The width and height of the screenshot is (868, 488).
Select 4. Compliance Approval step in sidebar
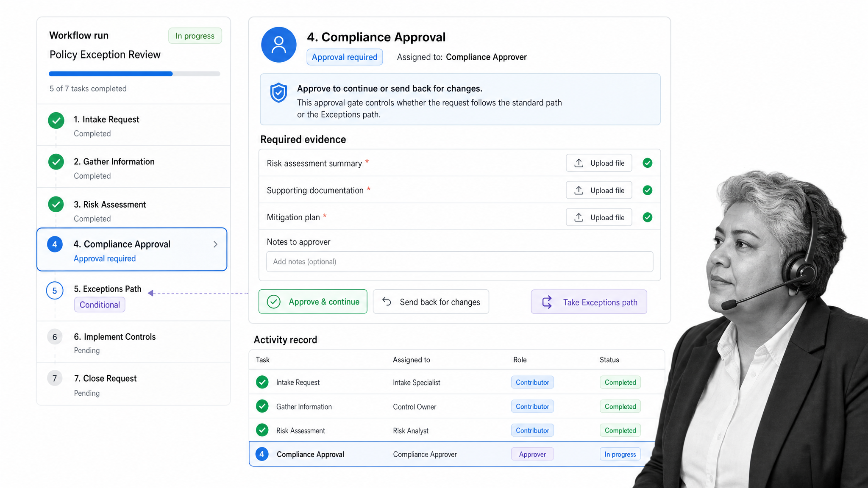point(132,250)
